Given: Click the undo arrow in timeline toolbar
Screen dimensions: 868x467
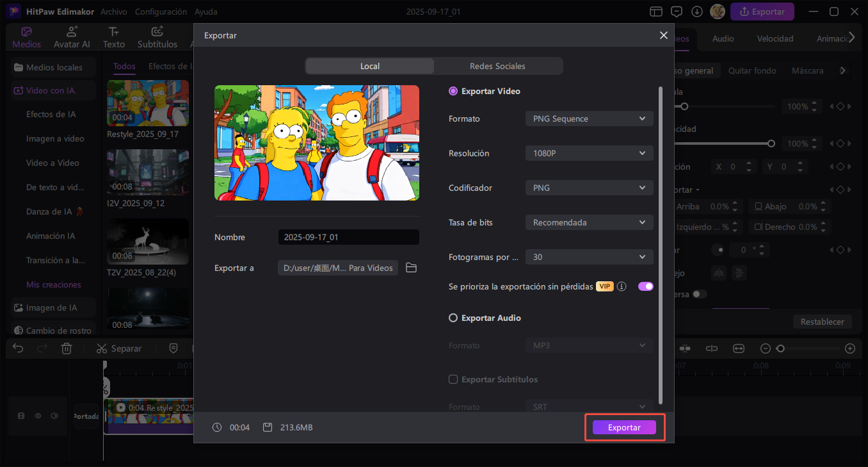Looking at the screenshot, I should [x=18, y=348].
